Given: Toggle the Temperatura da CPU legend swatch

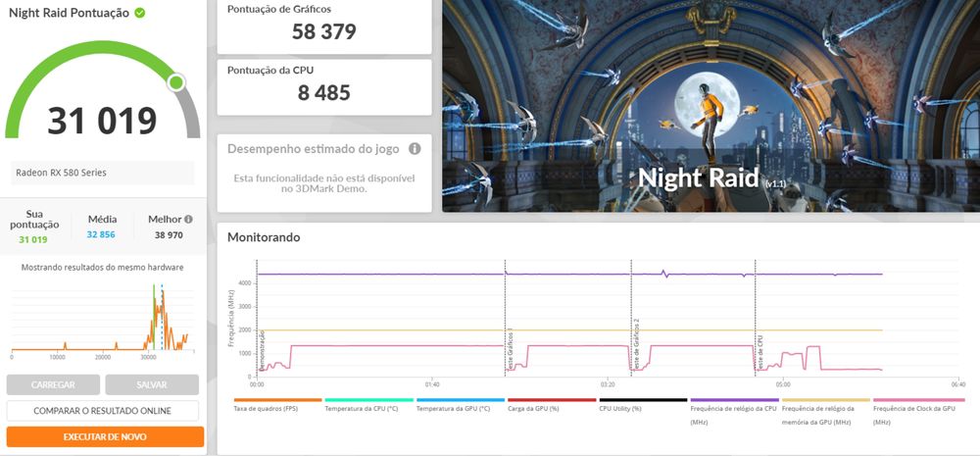Looking at the screenshot, I should [x=368, y=400].
